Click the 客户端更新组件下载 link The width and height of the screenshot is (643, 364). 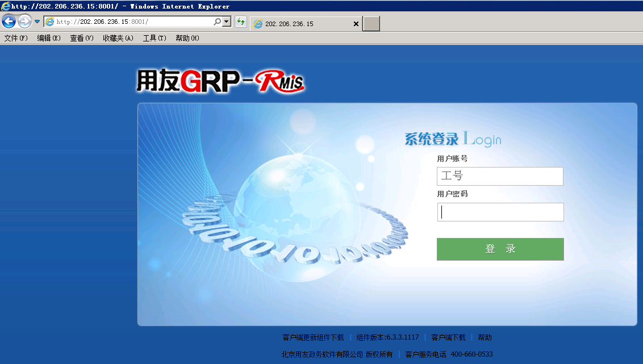pos(313,337)
